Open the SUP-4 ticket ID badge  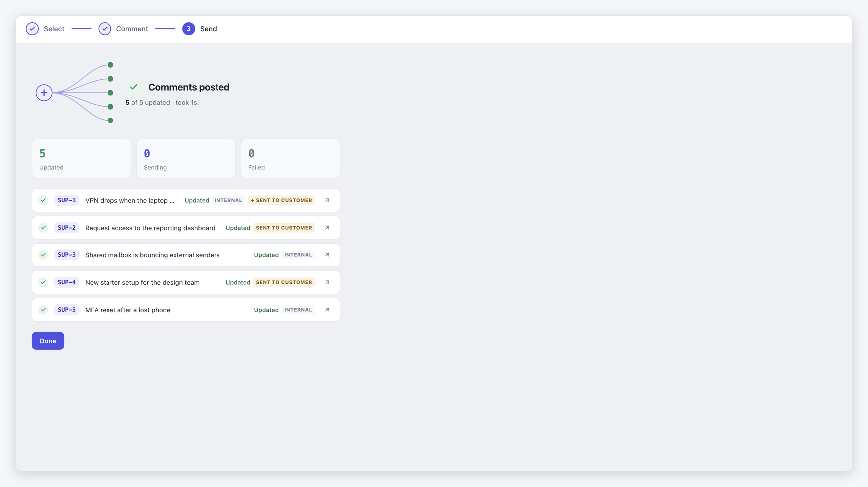(x=67, y=282)
